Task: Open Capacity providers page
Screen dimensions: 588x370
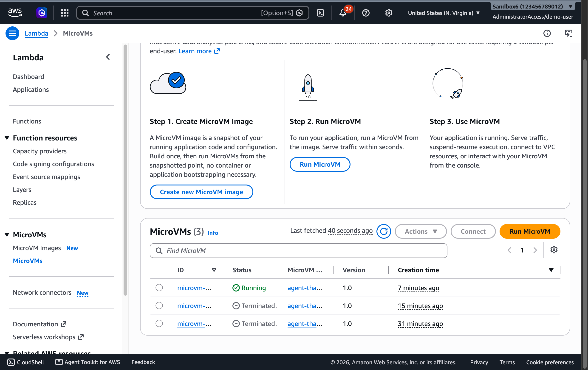Action: click(40, 151)
